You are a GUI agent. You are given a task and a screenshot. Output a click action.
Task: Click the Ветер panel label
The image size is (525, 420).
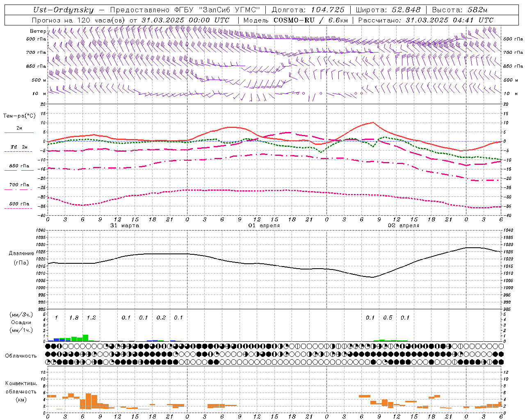tap(38, 31)
